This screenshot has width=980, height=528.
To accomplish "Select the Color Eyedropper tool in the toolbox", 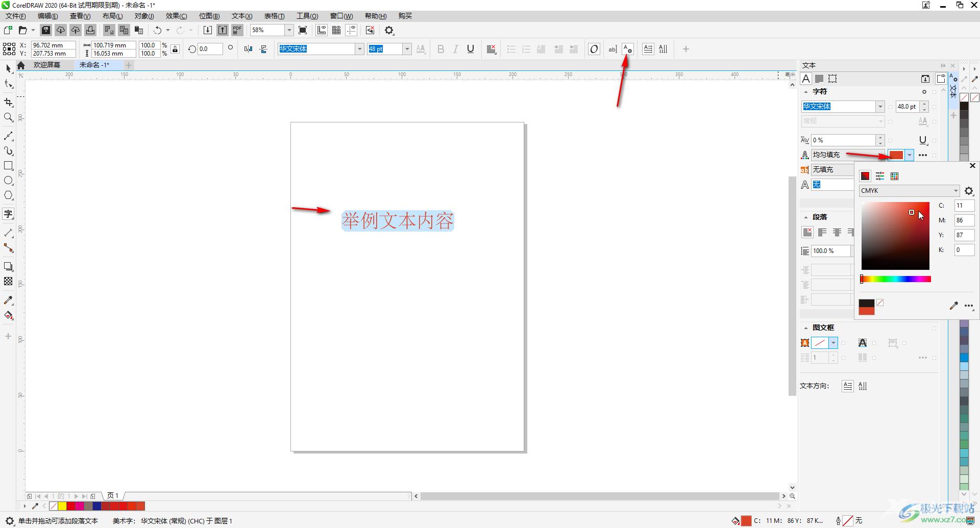I will [8, 300].
